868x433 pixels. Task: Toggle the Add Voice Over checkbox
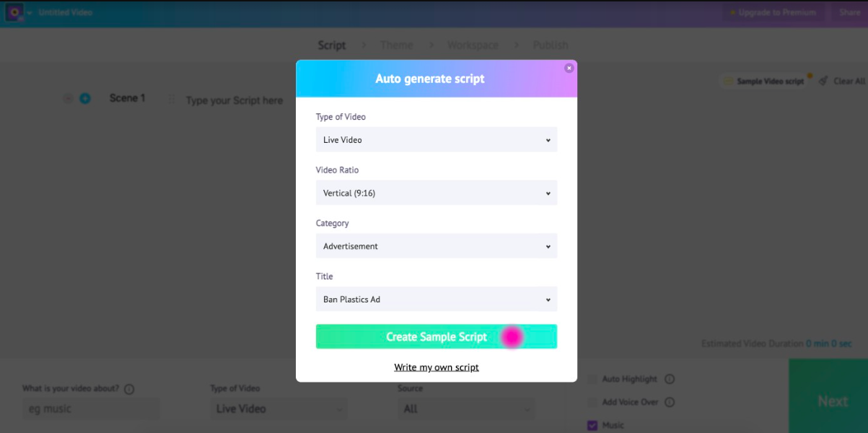(x=592, y=402)
